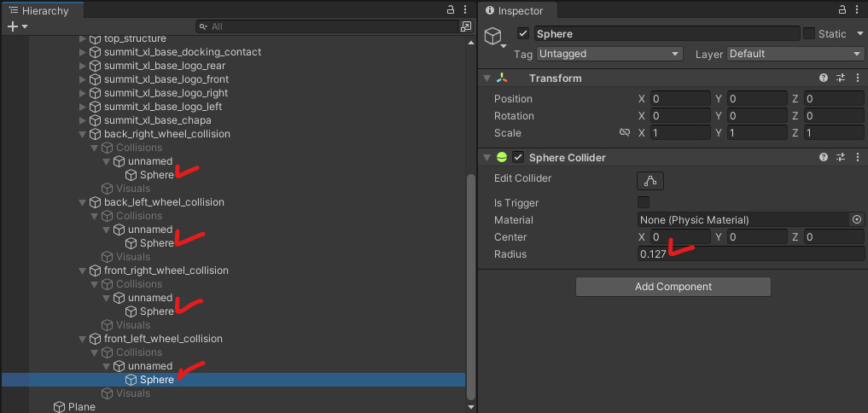The width and height of the screenshot is (868, 413).
Task: Click the green Sphere Collider icon
Action: [502, 157]
